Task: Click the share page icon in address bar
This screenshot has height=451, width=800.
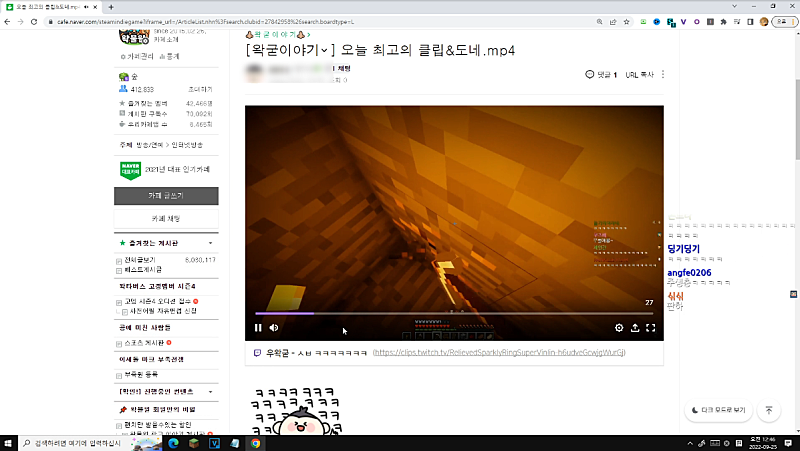Action: coord(613,22)
